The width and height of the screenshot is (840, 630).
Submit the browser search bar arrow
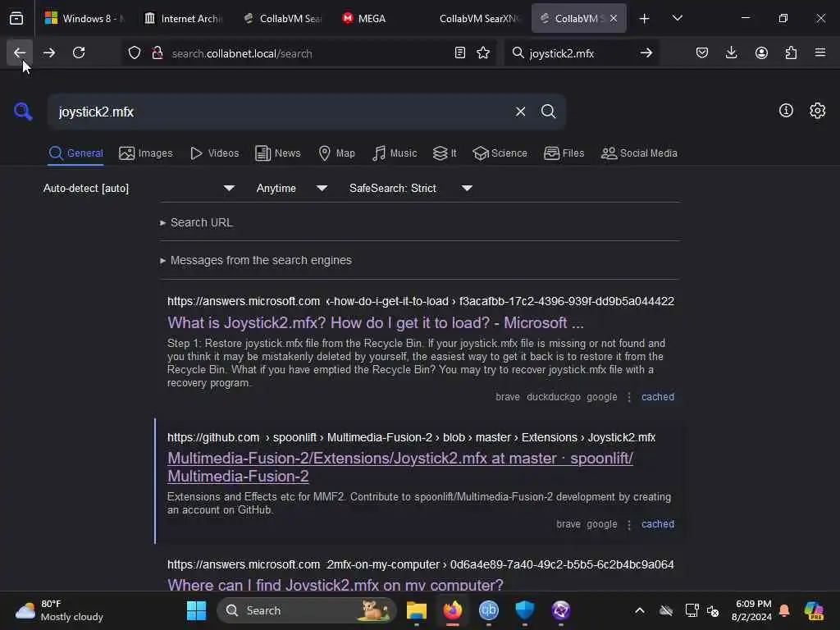(646, 53)
